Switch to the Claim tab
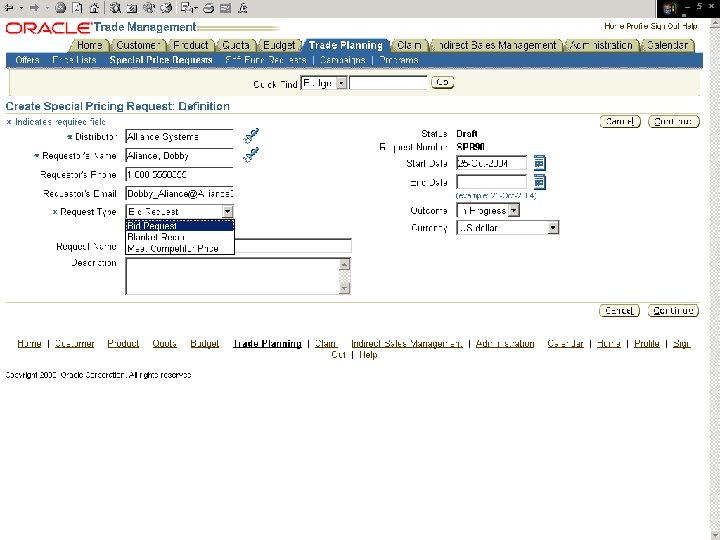This screenshot has width=720, height=540. coord(409,45)
